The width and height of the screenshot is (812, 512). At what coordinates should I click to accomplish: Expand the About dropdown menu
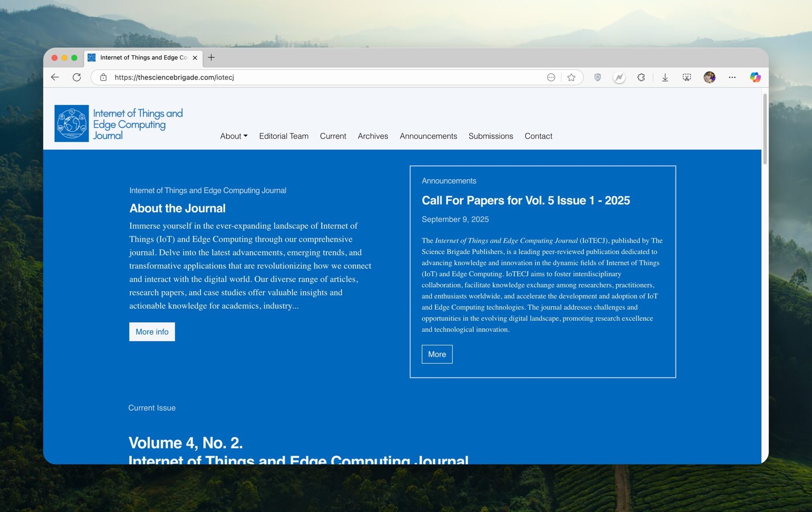[233, 136]
